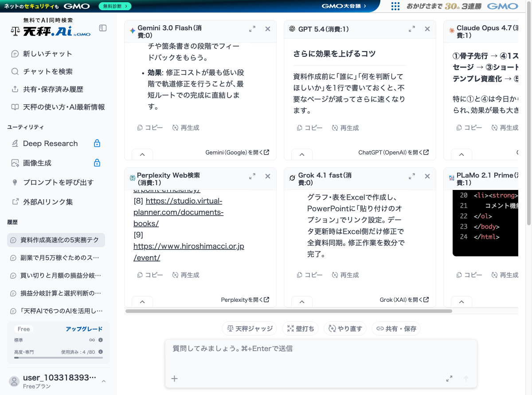Close the Grok 4.1 fast panel

[x=427, y=176]
